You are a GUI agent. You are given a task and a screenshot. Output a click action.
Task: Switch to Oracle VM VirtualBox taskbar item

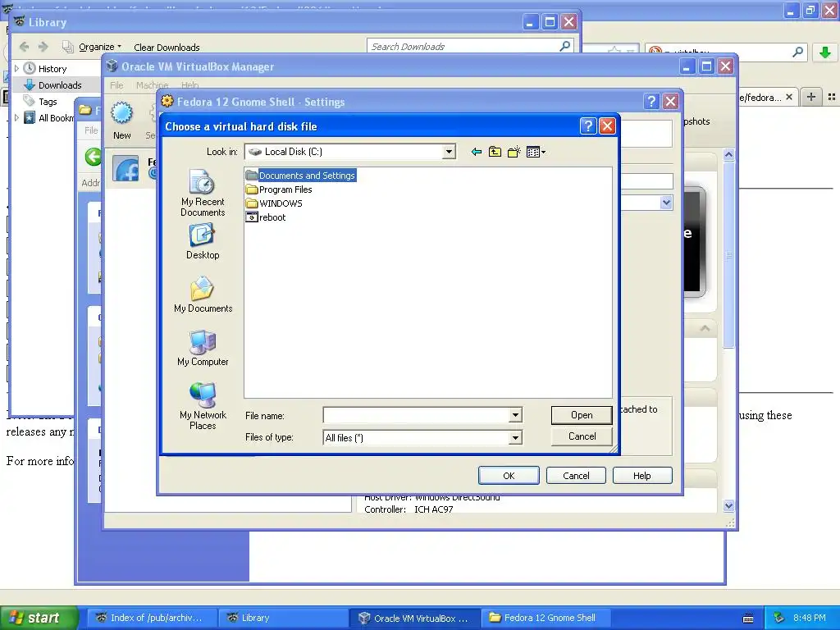(x=415, y=618)
